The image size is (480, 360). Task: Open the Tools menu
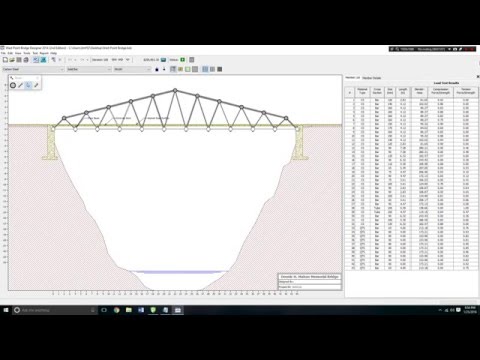coord(27,53)
